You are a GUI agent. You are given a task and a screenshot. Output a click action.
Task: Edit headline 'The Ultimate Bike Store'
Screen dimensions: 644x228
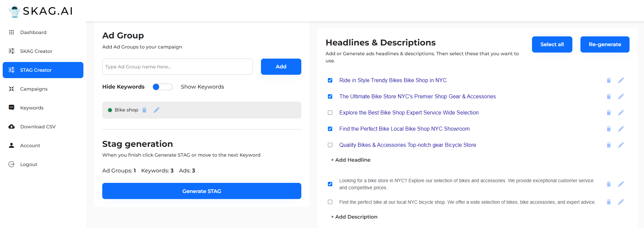coord(621,96)
